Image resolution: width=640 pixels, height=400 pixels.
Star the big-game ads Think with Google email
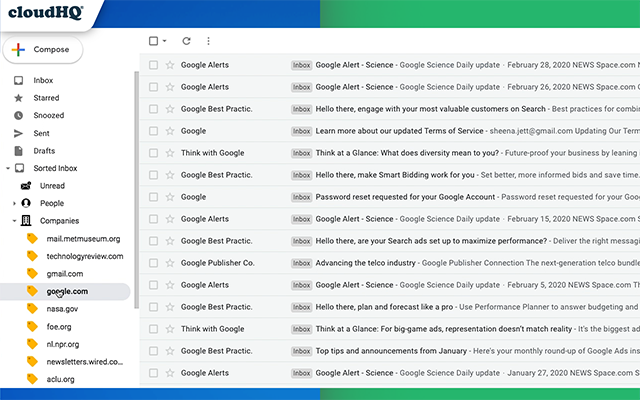pos(170,329)
